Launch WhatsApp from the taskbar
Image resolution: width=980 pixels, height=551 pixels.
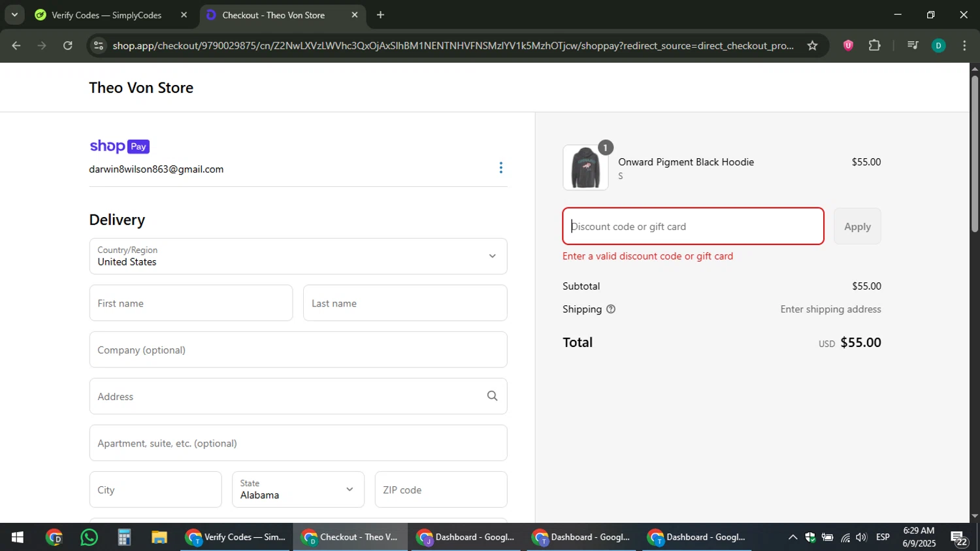(x=89, y=537)
